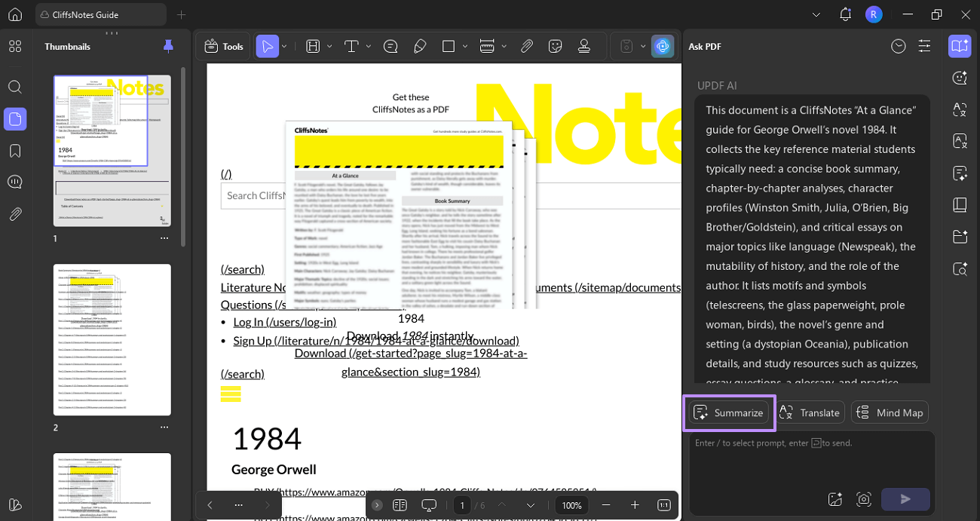This screenshot has height=521, width=980.
Task: Open the Tools menu
Action: coord(223,46)
